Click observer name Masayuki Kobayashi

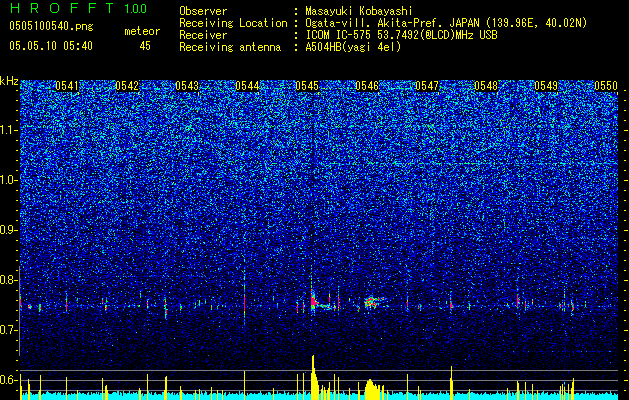tap(358, 11)
